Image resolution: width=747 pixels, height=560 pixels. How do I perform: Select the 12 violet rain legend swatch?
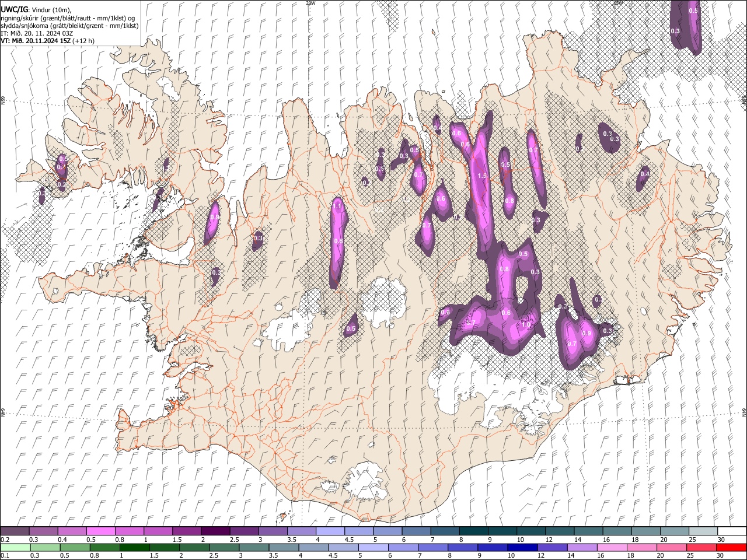click(552, 548)
